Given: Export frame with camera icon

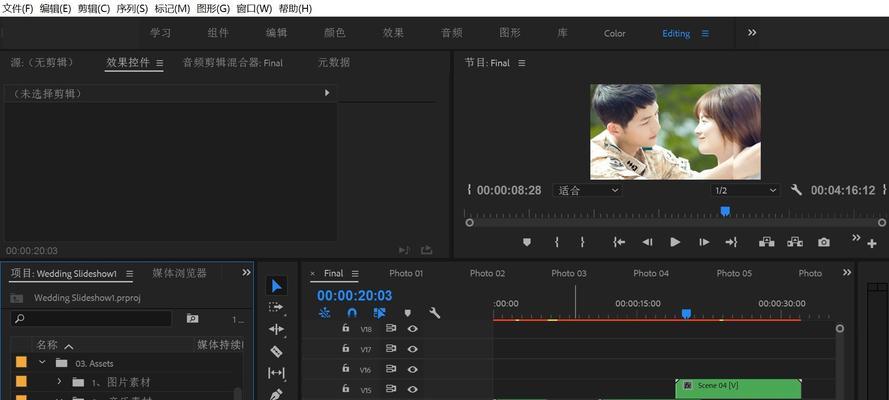Looking at the screenshot, I should point(824,242).
